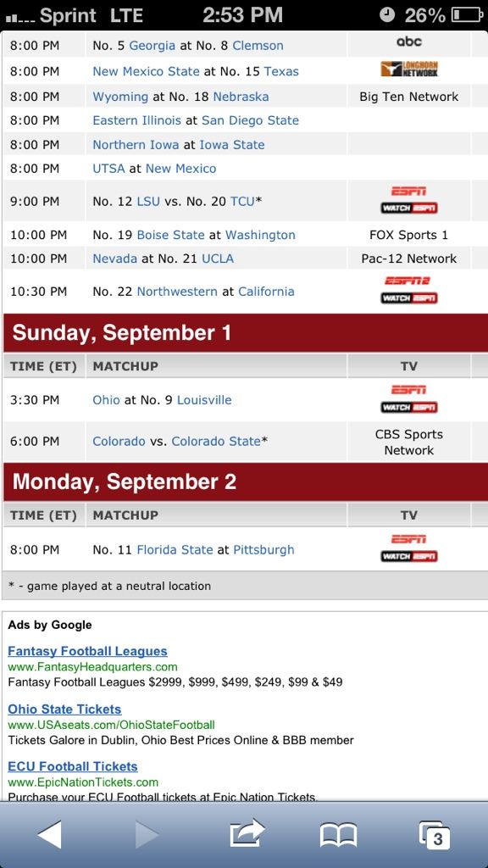488x868 pixels.
Task: Open the Boise State team link
Action: pos(170,235)
